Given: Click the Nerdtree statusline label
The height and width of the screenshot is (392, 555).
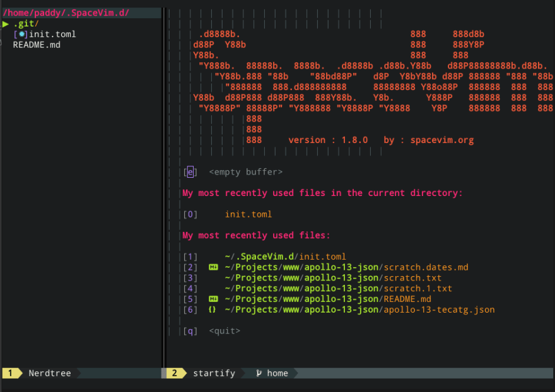Looking at the screenshot, I should [50, 373].
